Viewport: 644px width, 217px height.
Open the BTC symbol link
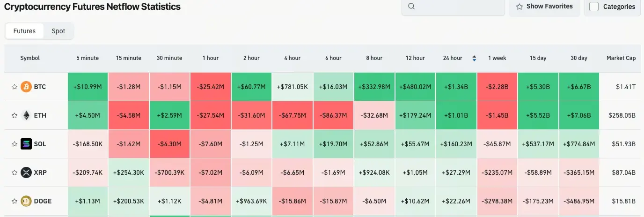[x=40, y=87]
